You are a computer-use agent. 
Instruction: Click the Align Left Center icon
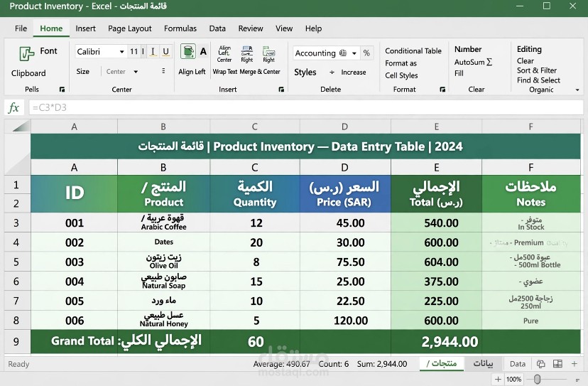click(224, 54)
